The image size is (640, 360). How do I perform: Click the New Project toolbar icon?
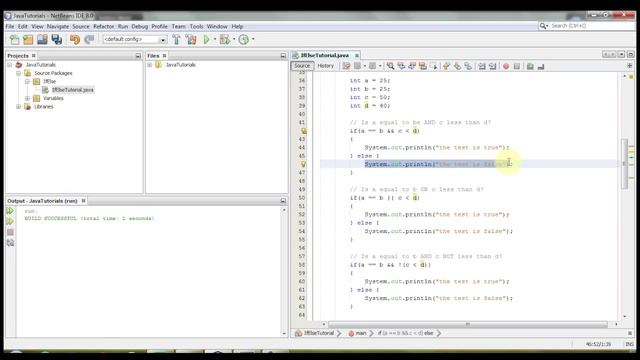pyautogui.click(x=28, y=40)
